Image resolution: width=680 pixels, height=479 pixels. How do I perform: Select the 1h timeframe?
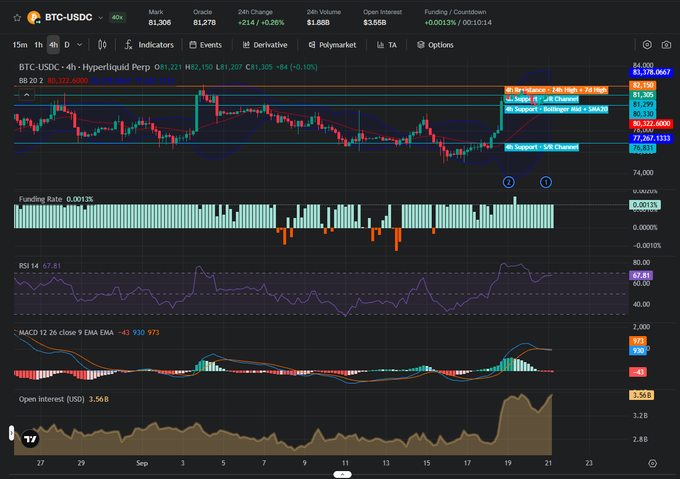click(39, 45)
